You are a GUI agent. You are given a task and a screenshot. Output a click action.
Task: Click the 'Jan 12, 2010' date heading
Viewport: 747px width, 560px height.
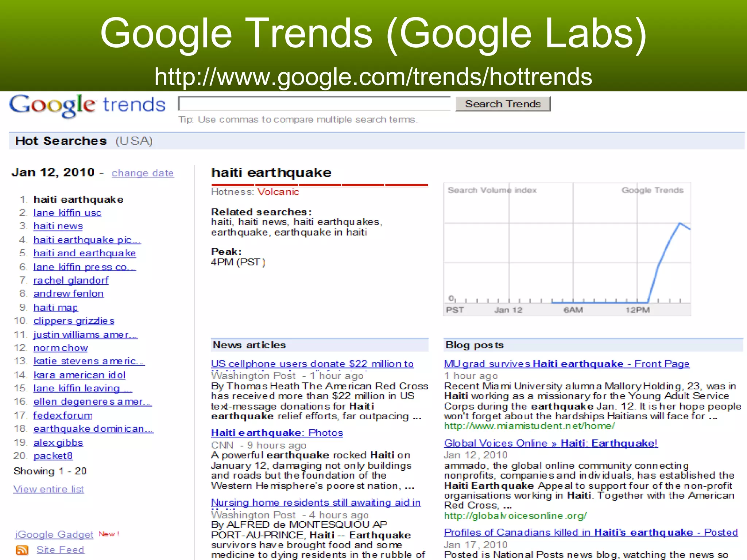pos(53,172)
